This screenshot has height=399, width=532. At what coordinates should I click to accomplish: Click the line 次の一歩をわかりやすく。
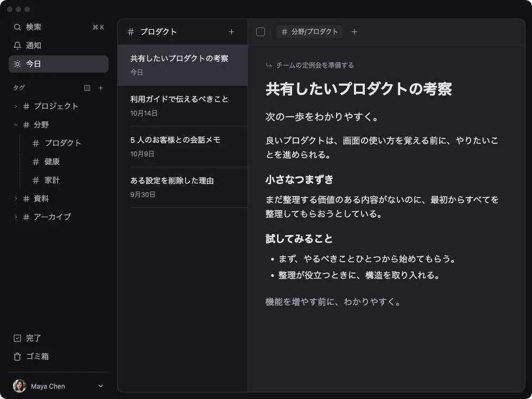click(321, 117)
